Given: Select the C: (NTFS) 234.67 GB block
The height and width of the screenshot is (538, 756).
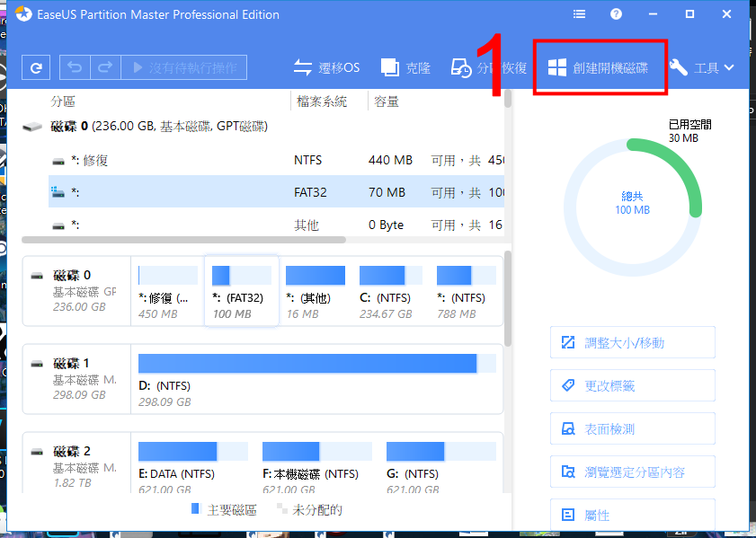Looking at the screenshot, I should click(390, 292).
